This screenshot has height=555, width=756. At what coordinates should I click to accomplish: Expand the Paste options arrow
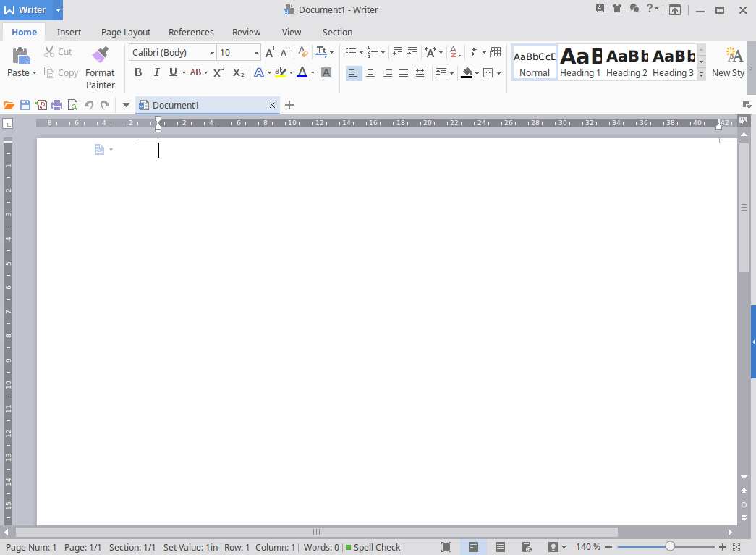tap(34, 73)
